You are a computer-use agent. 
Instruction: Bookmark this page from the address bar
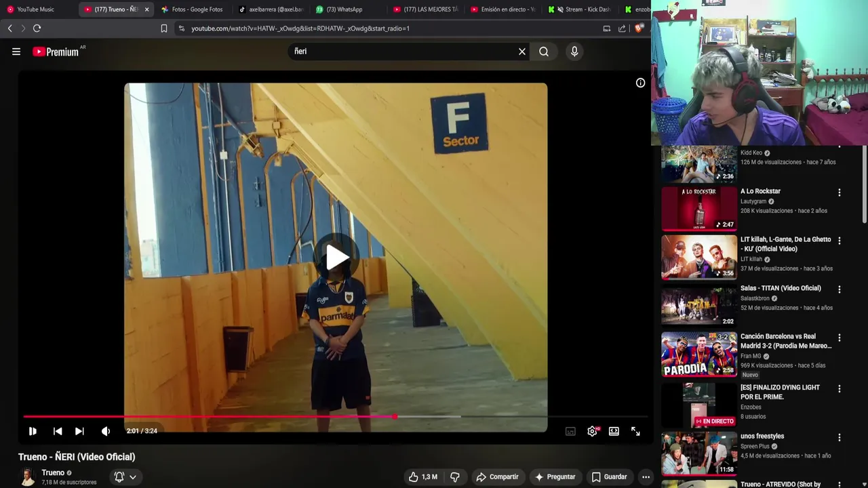(164, 28)
